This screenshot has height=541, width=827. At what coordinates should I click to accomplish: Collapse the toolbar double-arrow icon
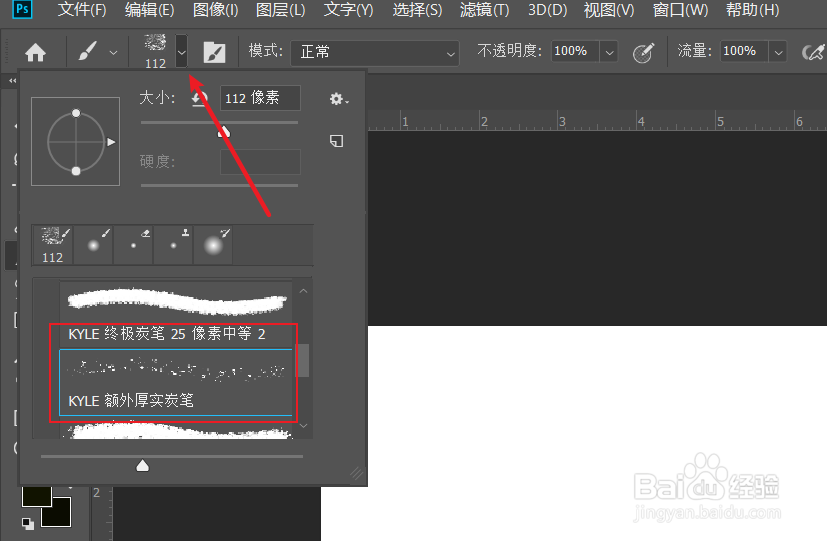(x=13, y=81)
